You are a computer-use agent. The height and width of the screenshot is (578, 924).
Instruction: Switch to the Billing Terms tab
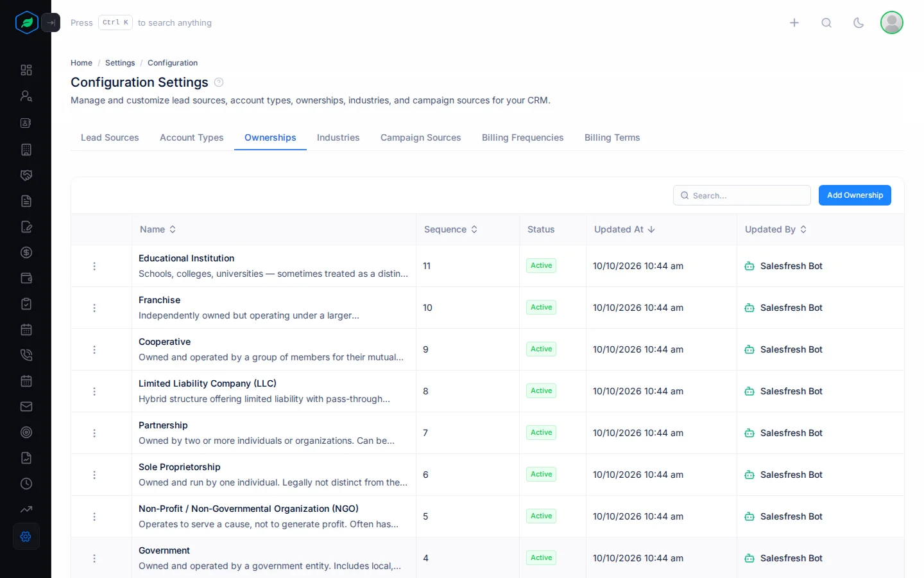tap(612, 137)
